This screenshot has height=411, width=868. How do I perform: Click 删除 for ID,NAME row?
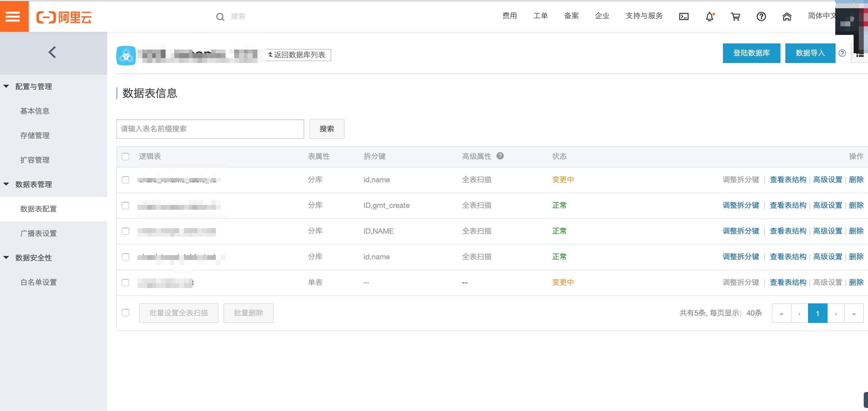point(856,231)
